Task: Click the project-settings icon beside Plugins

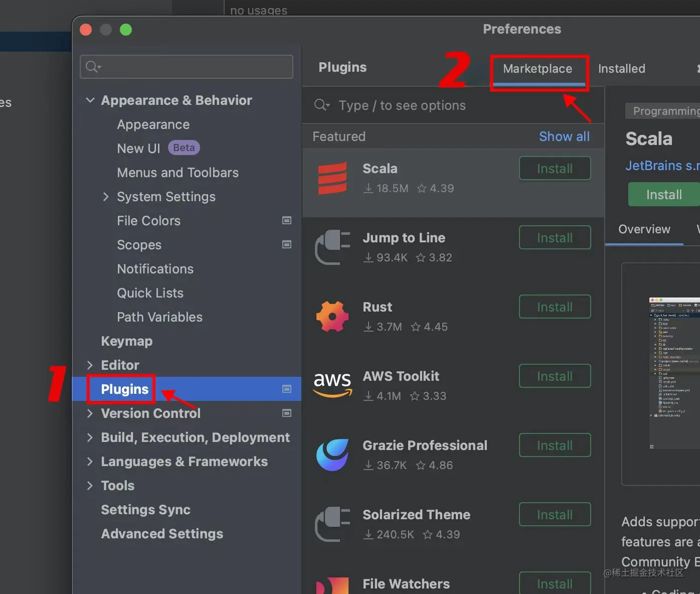Action: 287,389
